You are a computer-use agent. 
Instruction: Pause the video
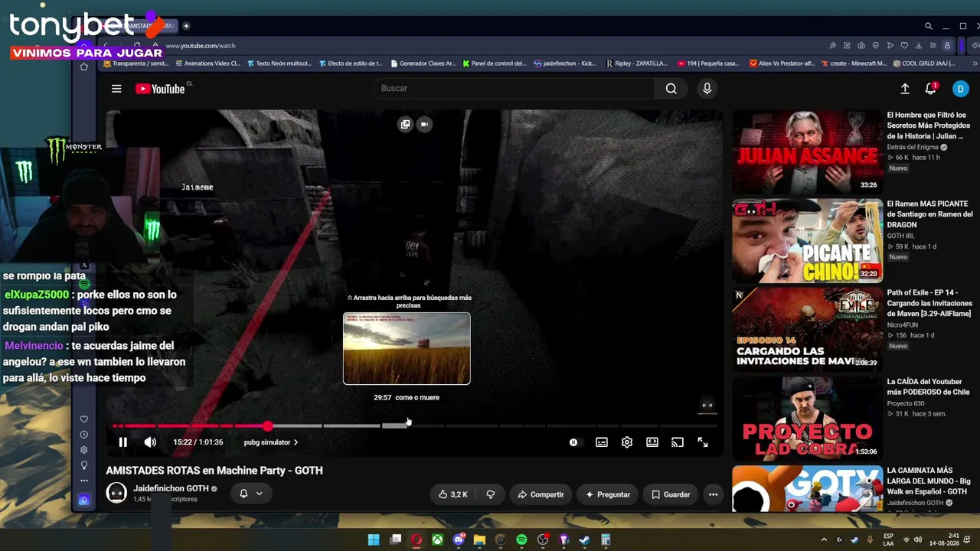click(122, 442)
